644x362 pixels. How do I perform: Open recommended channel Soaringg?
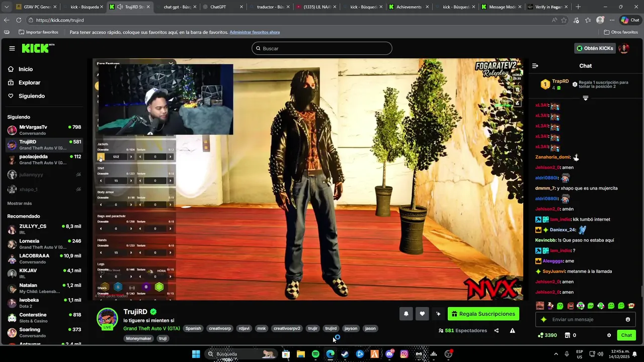[x=44, y=332]
